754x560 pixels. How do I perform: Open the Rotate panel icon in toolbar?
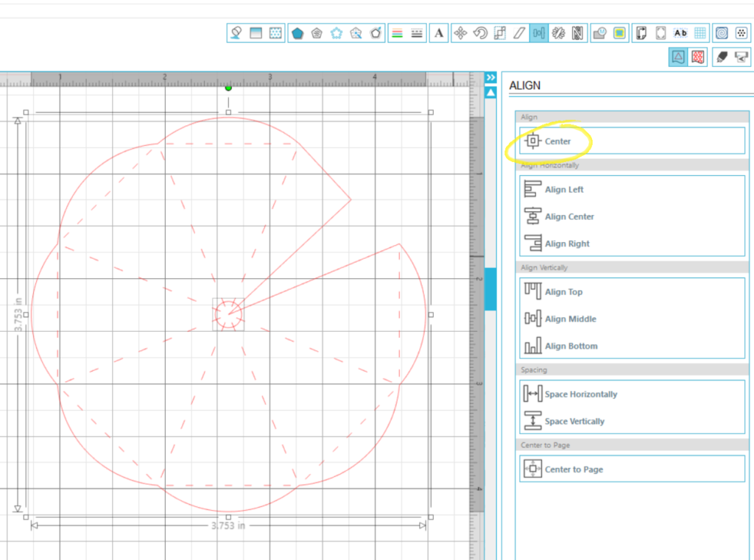[x=480, y=33]
